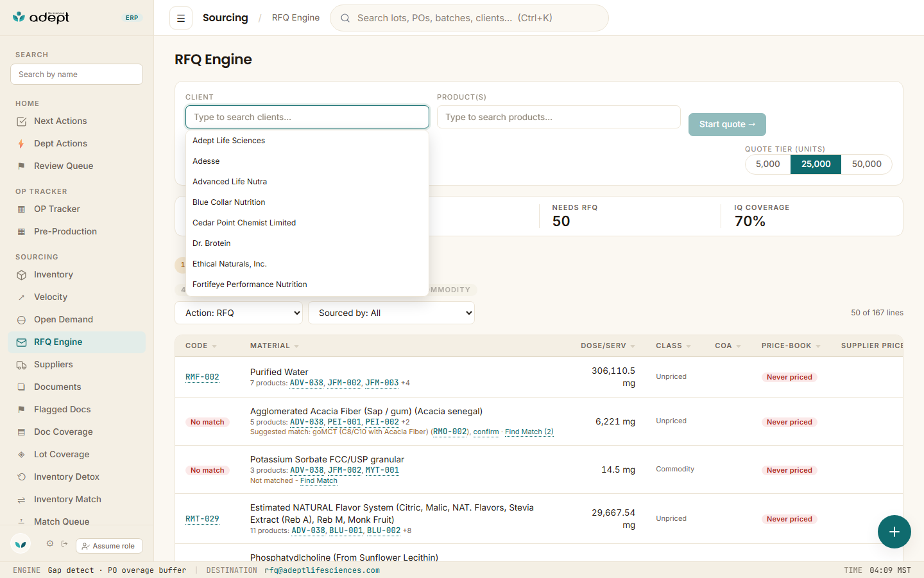Select the 50,000 quote tier
924x578 pixels.
(867, 164)
